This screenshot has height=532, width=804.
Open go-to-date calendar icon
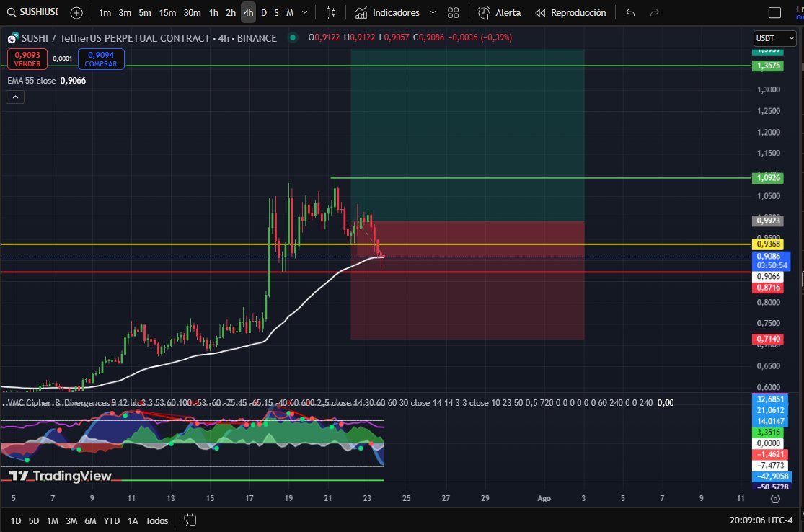click(x=190, y=520)
